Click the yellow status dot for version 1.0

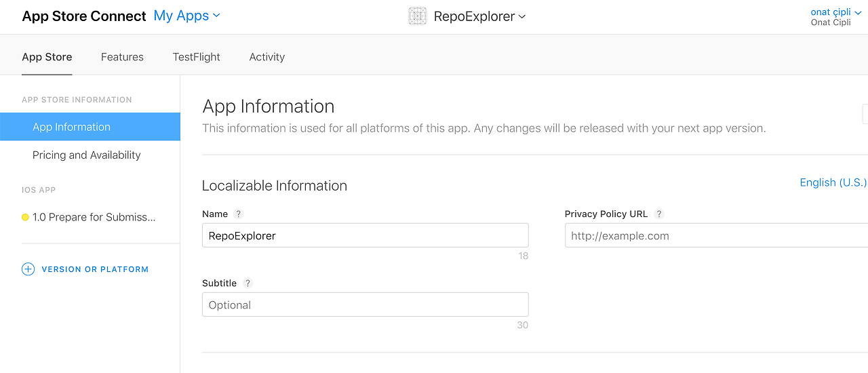pyautogui.click(x=25, y=218)
